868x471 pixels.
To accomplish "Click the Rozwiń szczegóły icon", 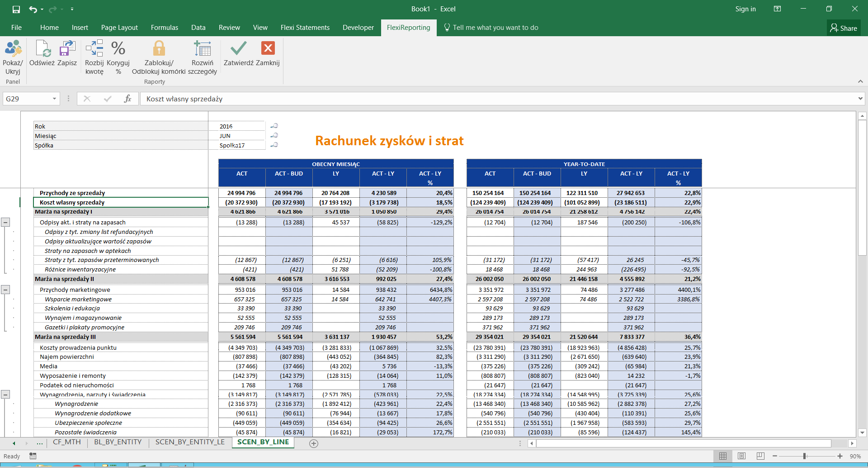I will tap(202, 49).
